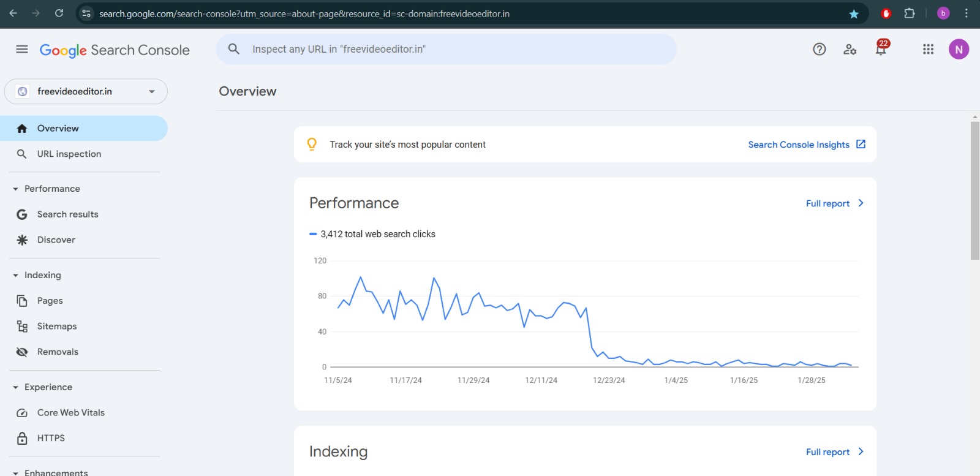Open Users and settings icon
The image size is (980, 476).
850,49
